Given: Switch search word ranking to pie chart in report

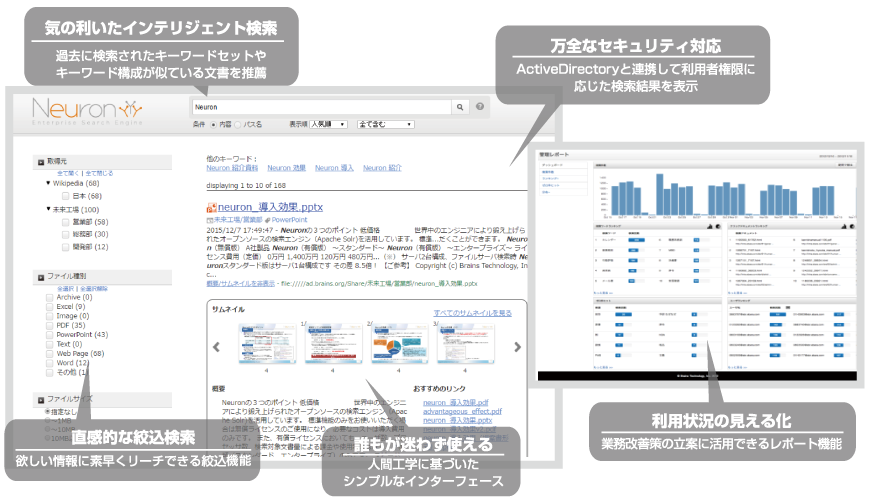Looking at the screenshot, I should 717,226.
